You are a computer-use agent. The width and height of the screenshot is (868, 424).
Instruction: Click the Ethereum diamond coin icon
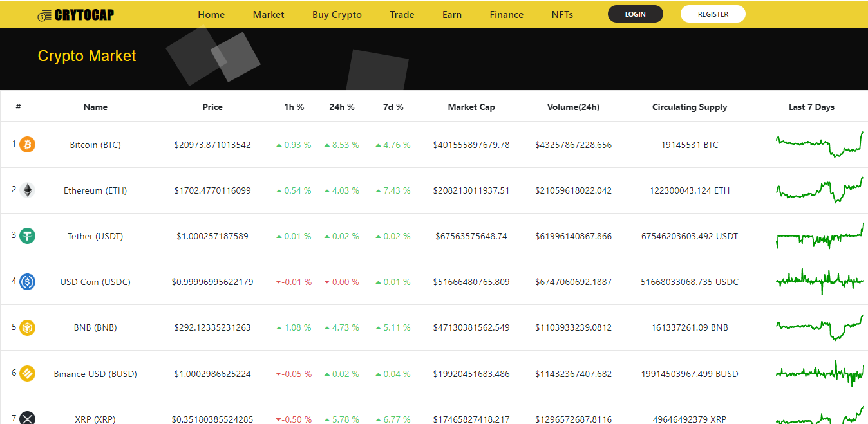click(x=27, y=190)
